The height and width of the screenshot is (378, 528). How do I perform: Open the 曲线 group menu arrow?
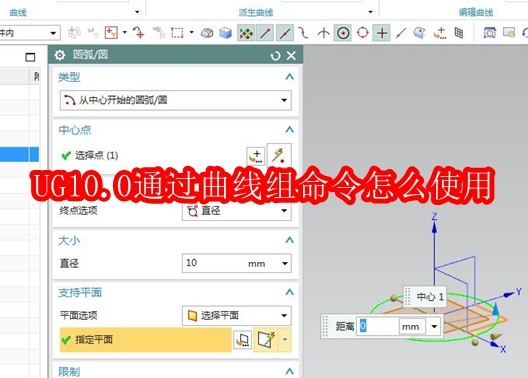pyautogui.click(x=137, y=12)
